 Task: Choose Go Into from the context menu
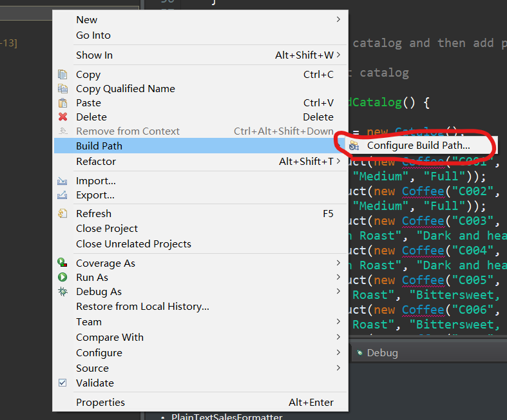click(x=200, y=35)
